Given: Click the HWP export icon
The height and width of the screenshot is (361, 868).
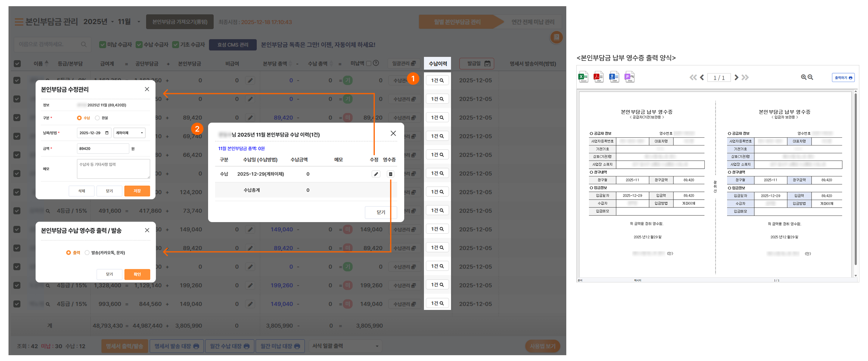Looking at the screenshot, I should 614,77.
